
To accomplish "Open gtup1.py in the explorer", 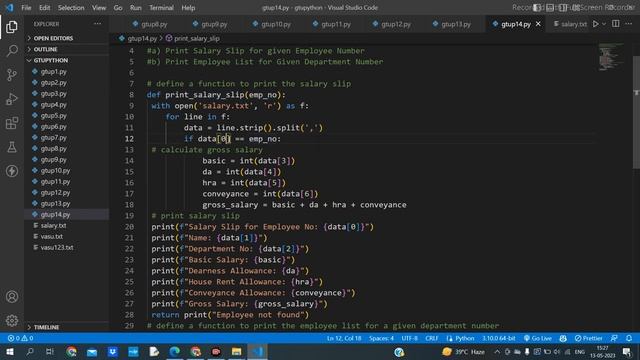I will (x=53, y=71).
